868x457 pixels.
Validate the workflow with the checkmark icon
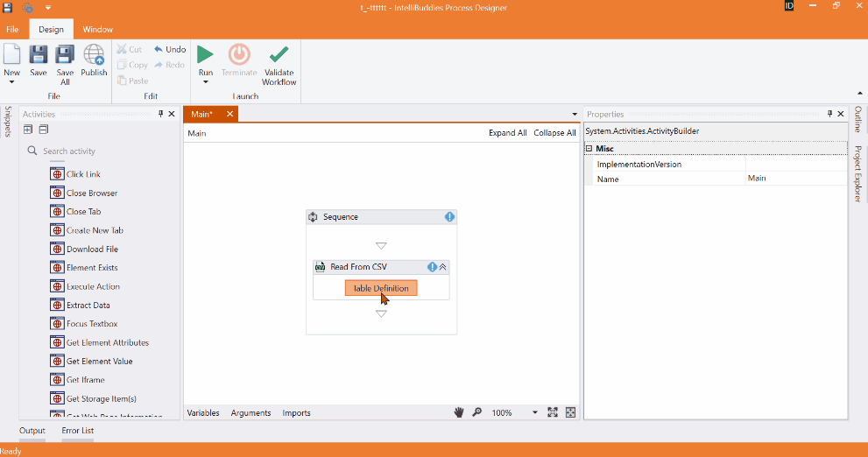pyautogui.click(x=279, y=55)
